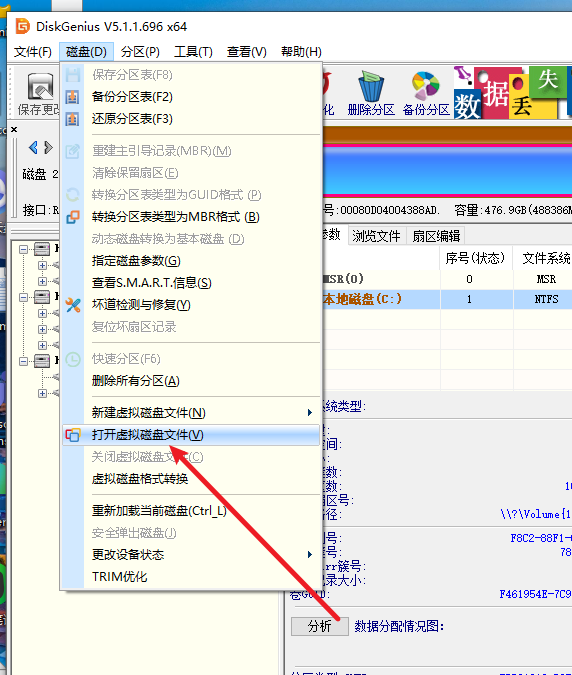572x675 pixels.
Task: Click the first disk drive tree icon
Action: click(x=42, y=249)
